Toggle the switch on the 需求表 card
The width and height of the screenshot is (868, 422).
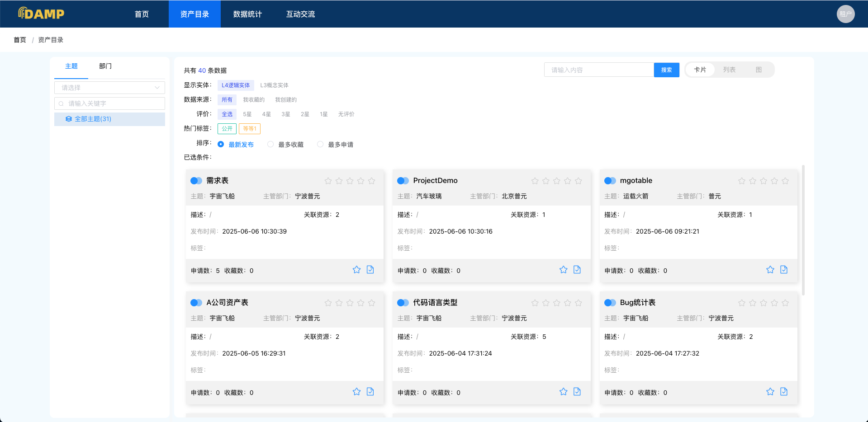point(196,181)
